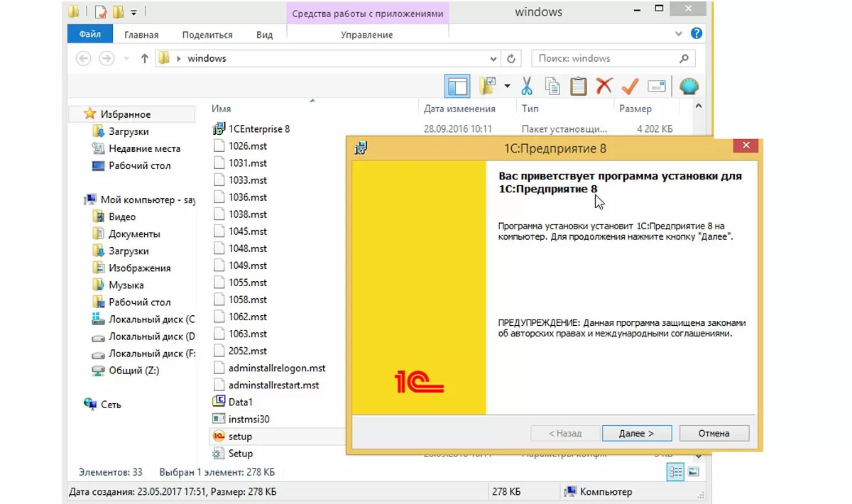Click Далее > button in installer
852x504 pixels.
coord(637,433)
